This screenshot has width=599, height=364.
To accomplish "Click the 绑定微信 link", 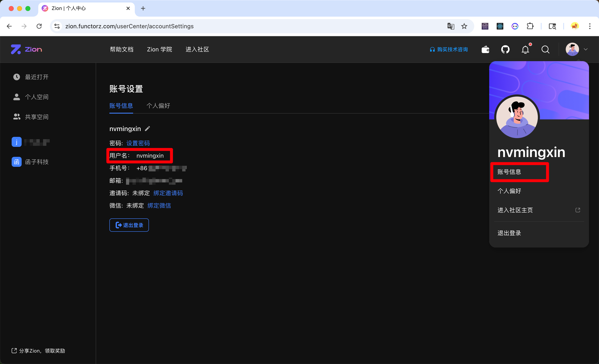I will (159, 206).
